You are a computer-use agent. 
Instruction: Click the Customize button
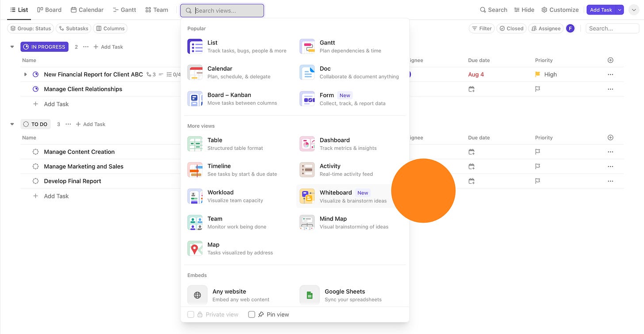(560, 10)
